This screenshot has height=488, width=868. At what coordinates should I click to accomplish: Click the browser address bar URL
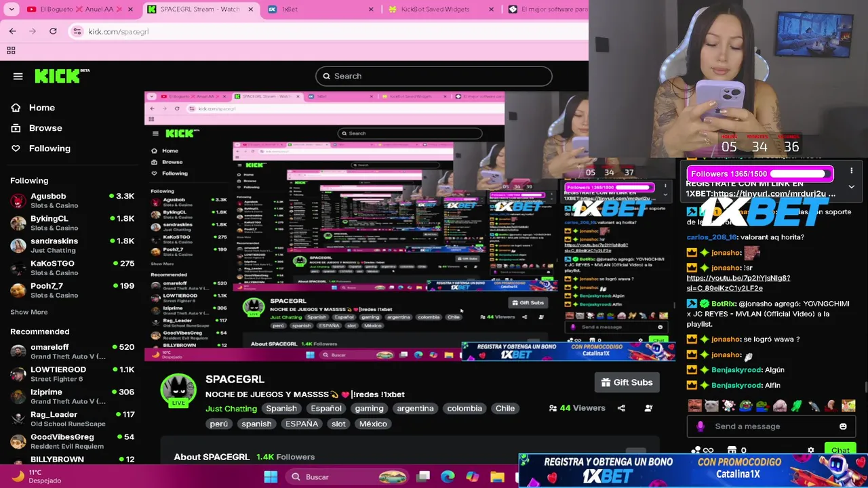[x=118, y=32]
